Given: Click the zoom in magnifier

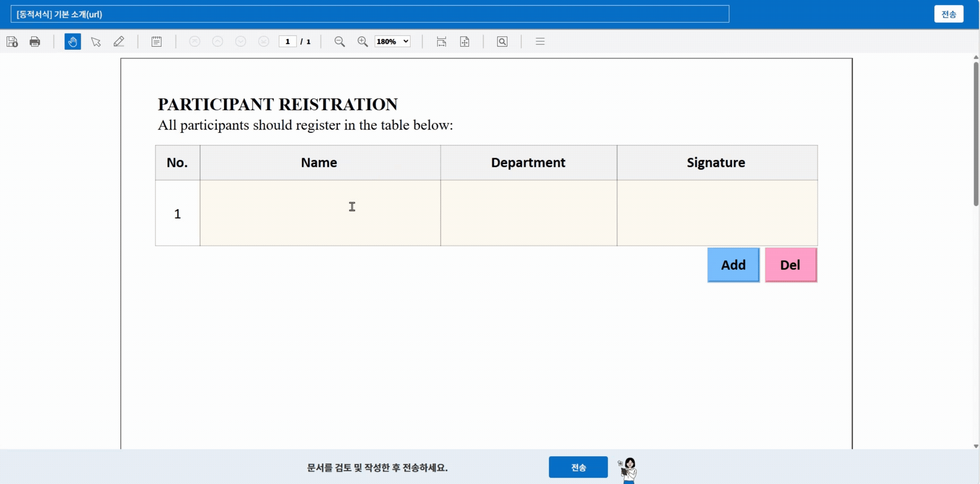Looking at the screenshot, I should 362,42.
